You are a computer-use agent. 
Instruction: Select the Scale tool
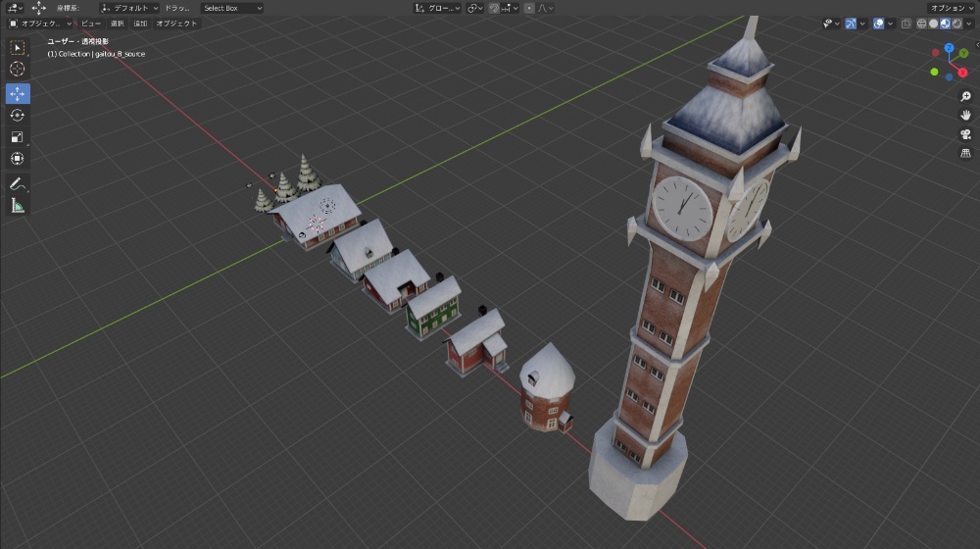[18, 137]
